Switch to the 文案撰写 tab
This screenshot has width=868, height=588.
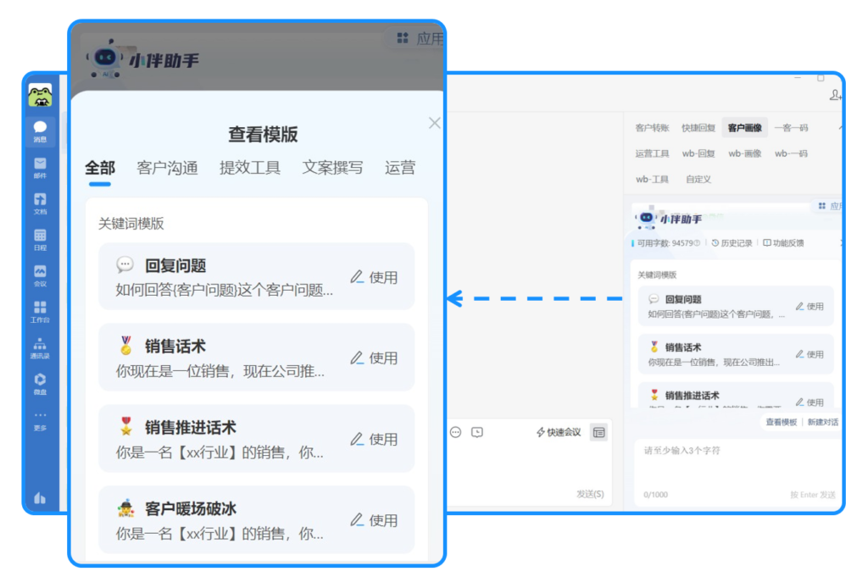point(332,168)
